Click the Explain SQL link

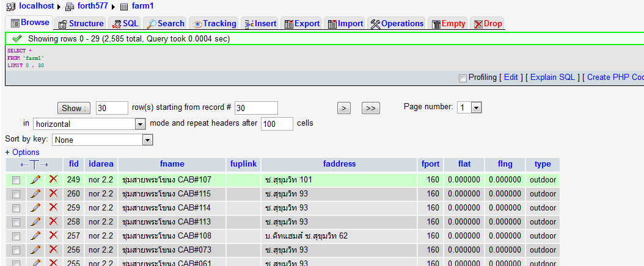(552, 77)
